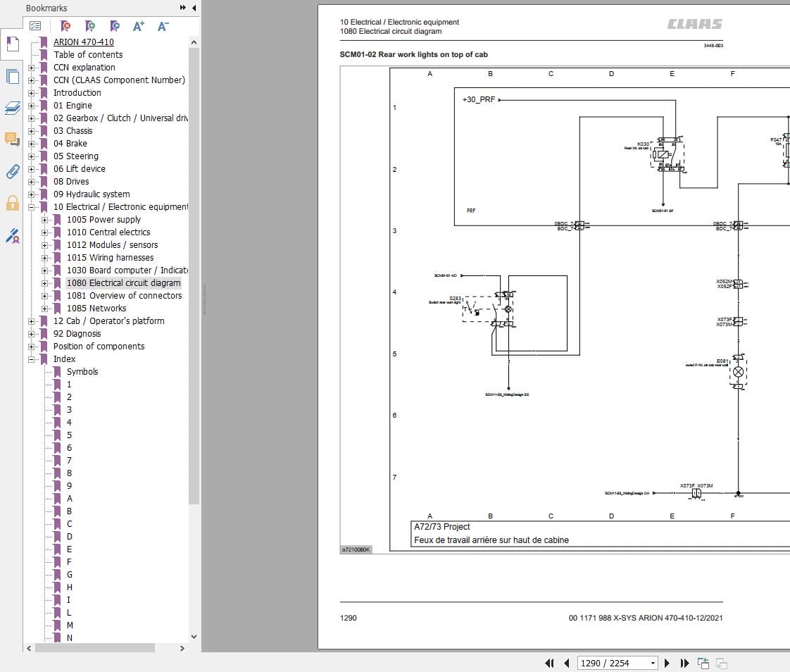Open the ARION 470-410 bookmark

pyautogui.click(x=84, y=42)
